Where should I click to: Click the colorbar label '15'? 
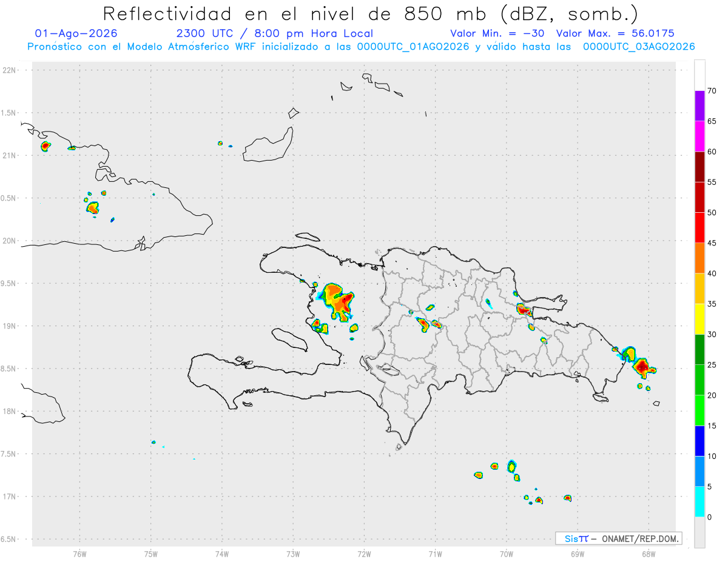click(x=712, y=426)
